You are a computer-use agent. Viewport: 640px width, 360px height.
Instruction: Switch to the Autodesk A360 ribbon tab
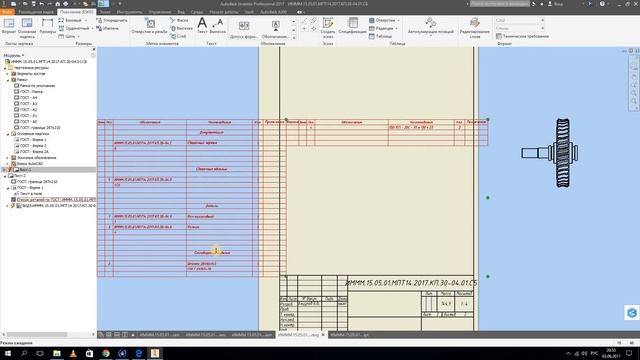tap(273, 12)
